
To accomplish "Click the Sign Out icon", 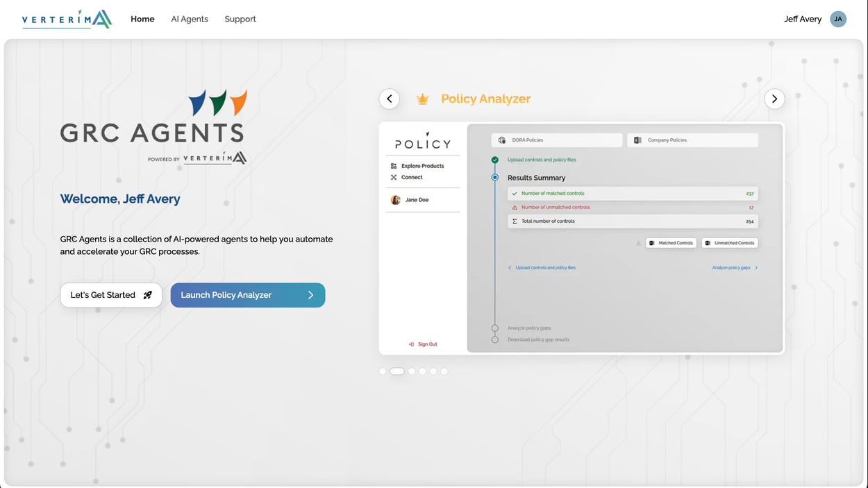I will [411, 344].
